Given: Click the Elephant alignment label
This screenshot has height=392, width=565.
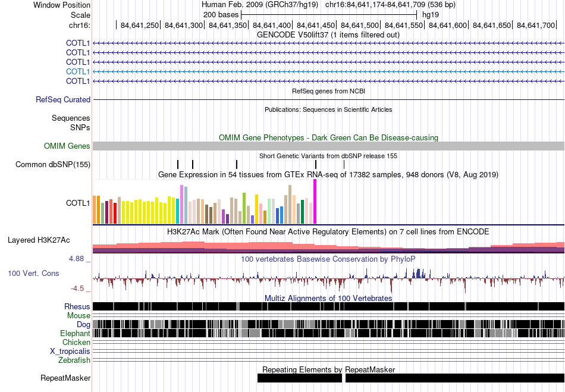Looking at the screenshot, I should 75,334.
